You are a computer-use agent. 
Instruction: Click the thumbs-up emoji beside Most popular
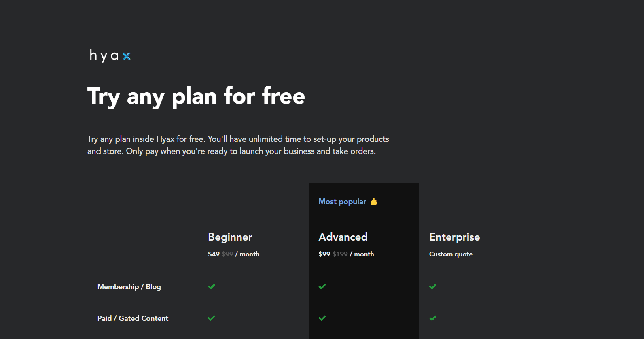tap(374, 201)
